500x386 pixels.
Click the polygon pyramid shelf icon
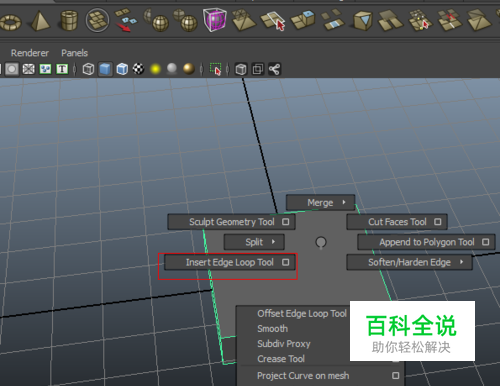(39, 21)
